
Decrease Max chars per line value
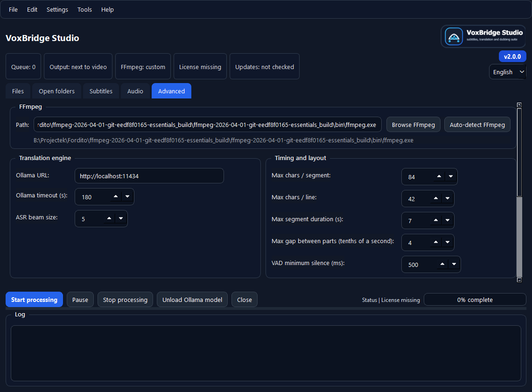pos(447,201)
